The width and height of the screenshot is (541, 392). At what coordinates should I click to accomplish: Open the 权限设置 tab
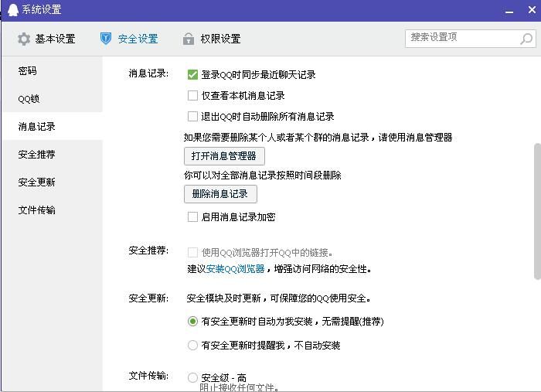pos(212,39)
